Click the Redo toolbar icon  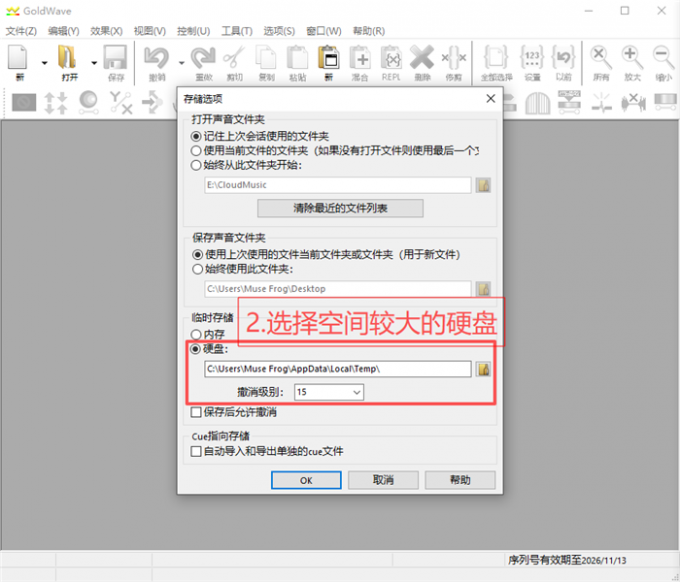203,59
